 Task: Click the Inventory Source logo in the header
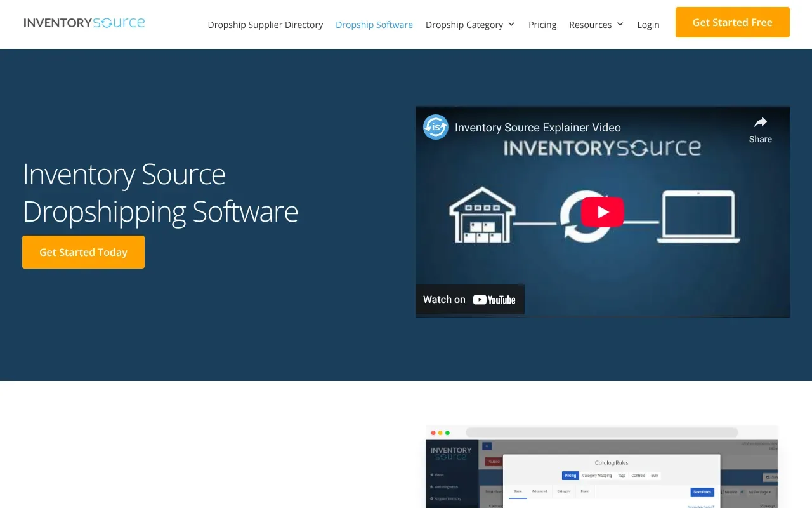point(84,22)
